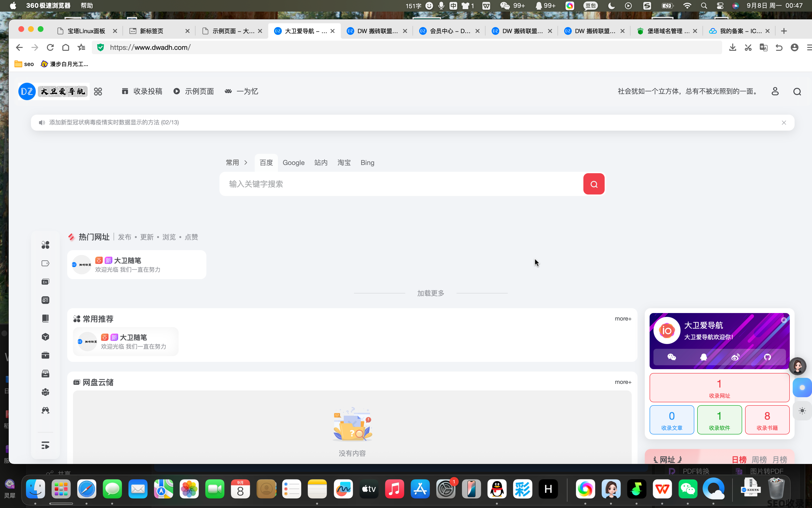Click the red search submit button
Viewport: 812px width, 508px height.
pos(594,184)
